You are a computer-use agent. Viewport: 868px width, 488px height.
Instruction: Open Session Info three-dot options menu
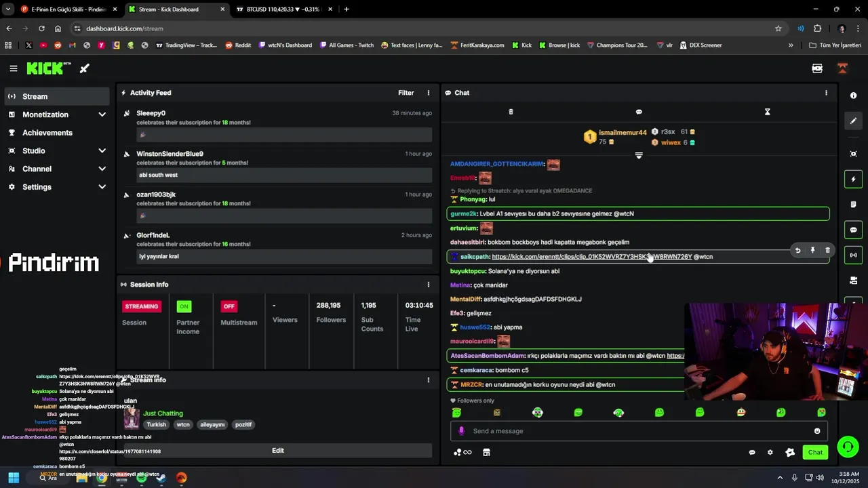(428, 285)
